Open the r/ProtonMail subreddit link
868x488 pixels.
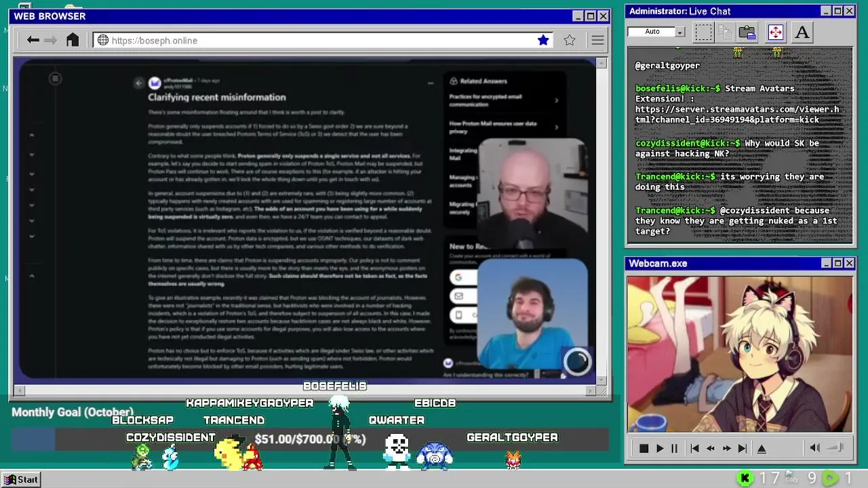[x=178, y=80]
